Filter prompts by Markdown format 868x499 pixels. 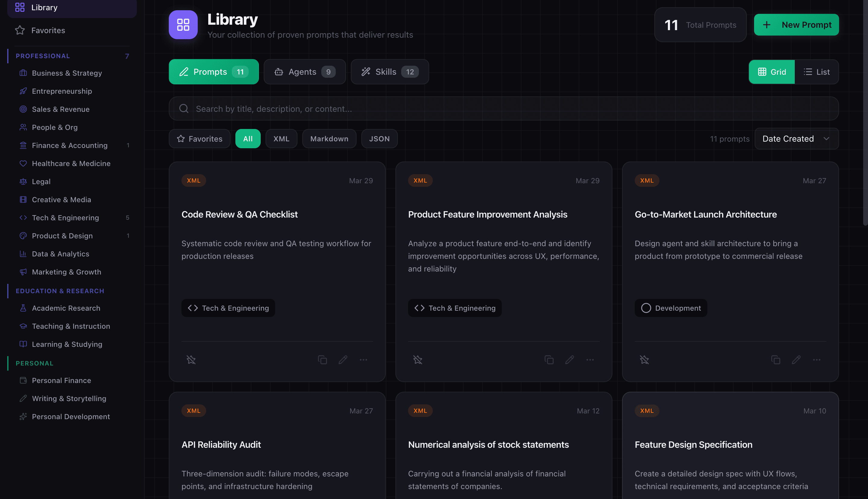329,138
